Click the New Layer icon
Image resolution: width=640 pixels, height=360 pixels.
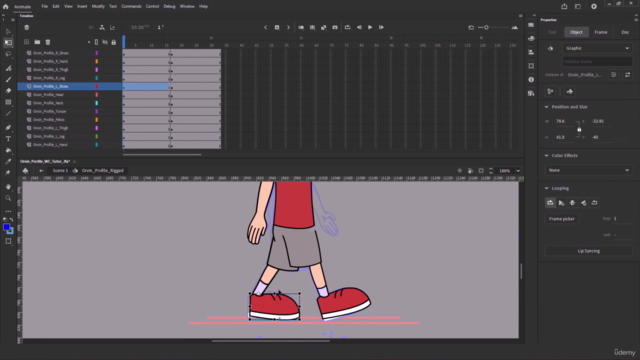[x=27, y=42]
